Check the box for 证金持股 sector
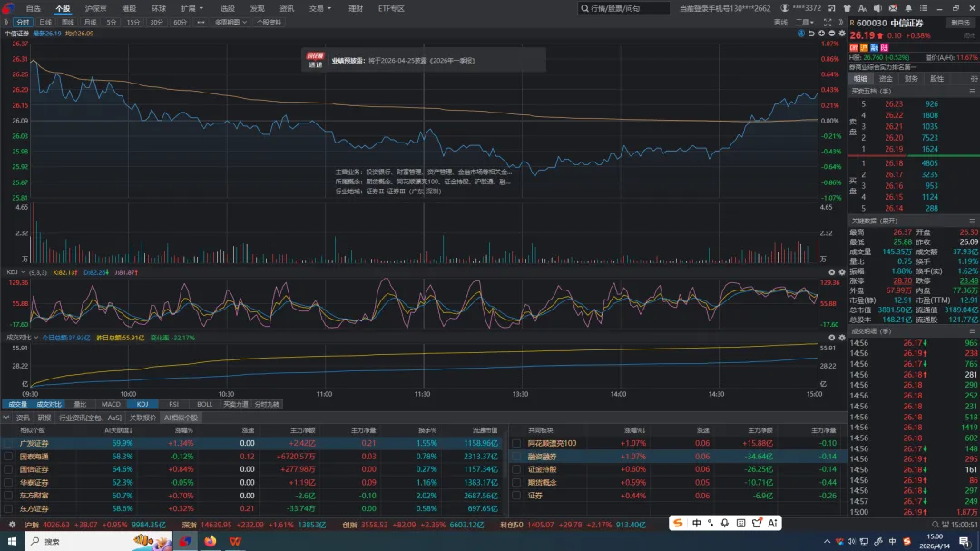The image size is (980, 551). coord(516,469)
